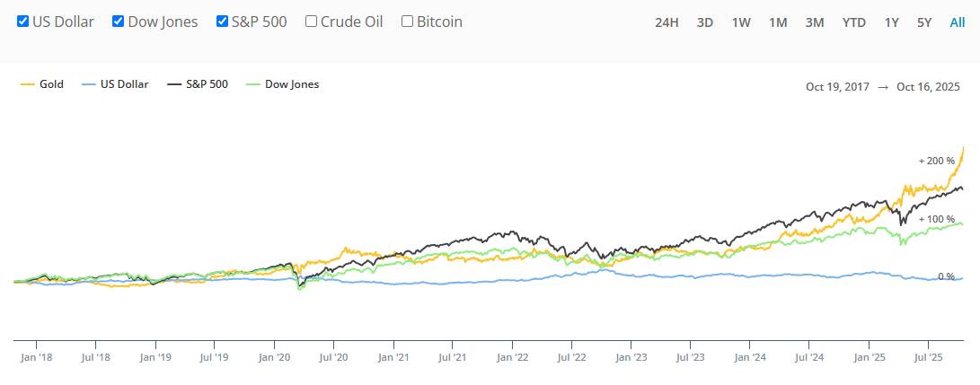Click the Oct 16, 2025 end date
Viewport: 980px width, 385px height.
pos(928,87)
